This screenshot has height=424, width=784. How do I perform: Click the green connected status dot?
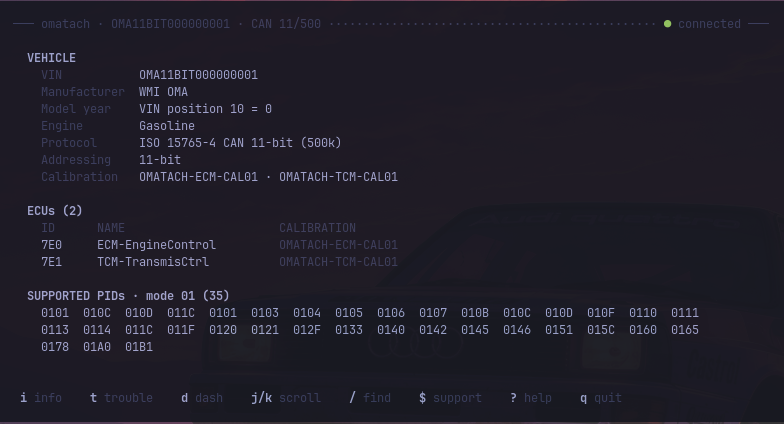(x=667, y=24)
